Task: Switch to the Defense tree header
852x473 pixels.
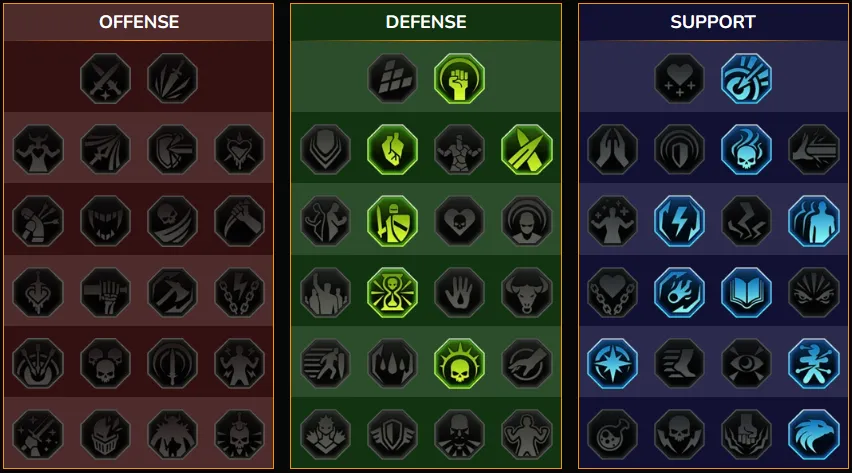Action: [x=426, y=22]
